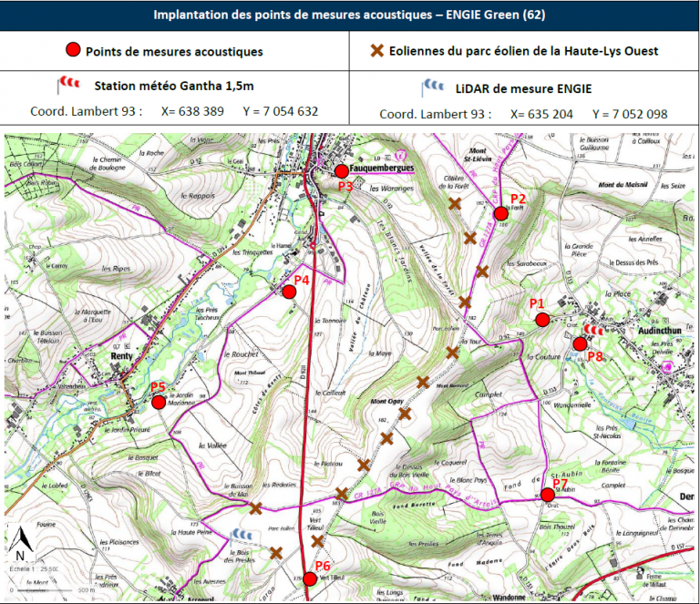Click the 'Station météo Gantha 1,5m' legend text
The image size is (700, 604).
172,87
